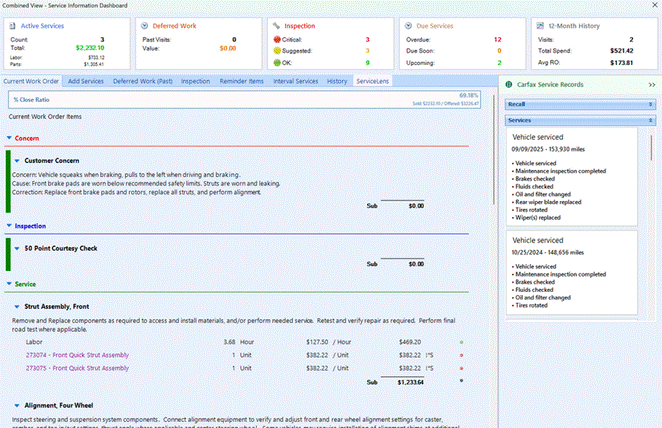Collapse the Concern section
Screen dimensions: 662x428
click(x=9, y=138)
